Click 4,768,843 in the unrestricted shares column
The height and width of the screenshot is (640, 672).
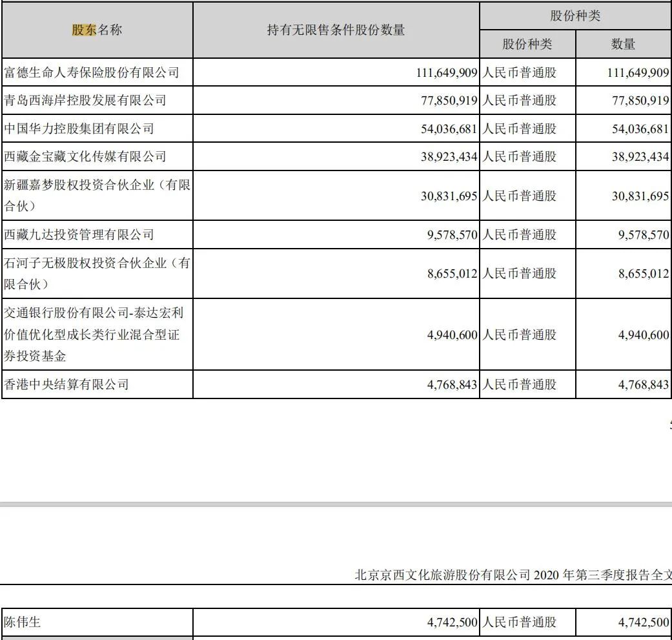pos(452,384)
